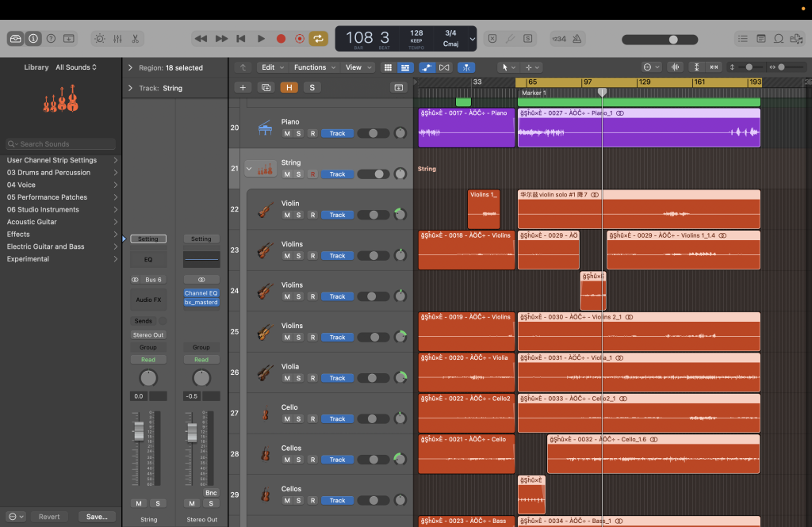Screen dimensions: 812x527
Task: Open the Functions menu
Action: pyautogui.click(x=314, y=67)
